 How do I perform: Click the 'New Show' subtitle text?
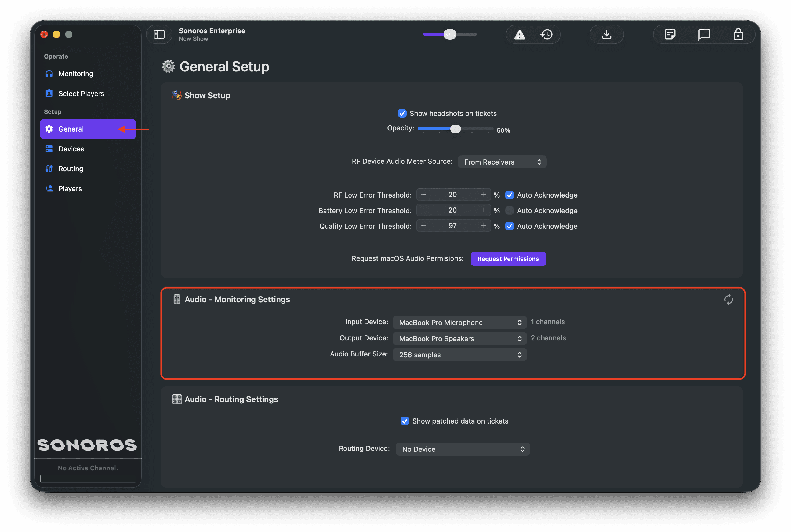(193, 39)
